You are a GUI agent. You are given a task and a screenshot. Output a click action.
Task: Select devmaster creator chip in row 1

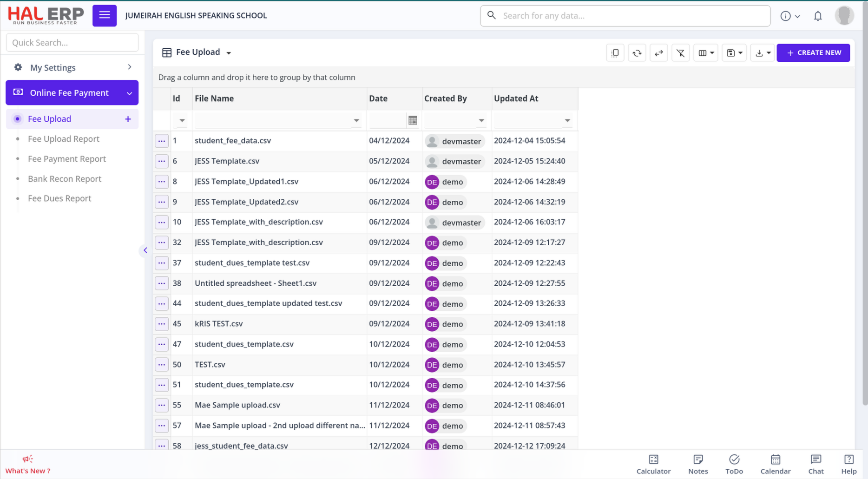454,141
